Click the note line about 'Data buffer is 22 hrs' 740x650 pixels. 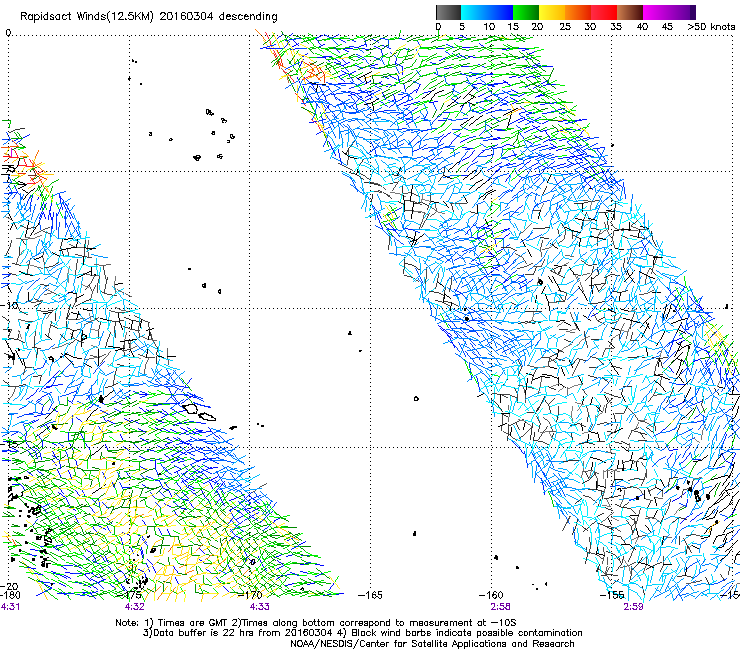point(362,633)
